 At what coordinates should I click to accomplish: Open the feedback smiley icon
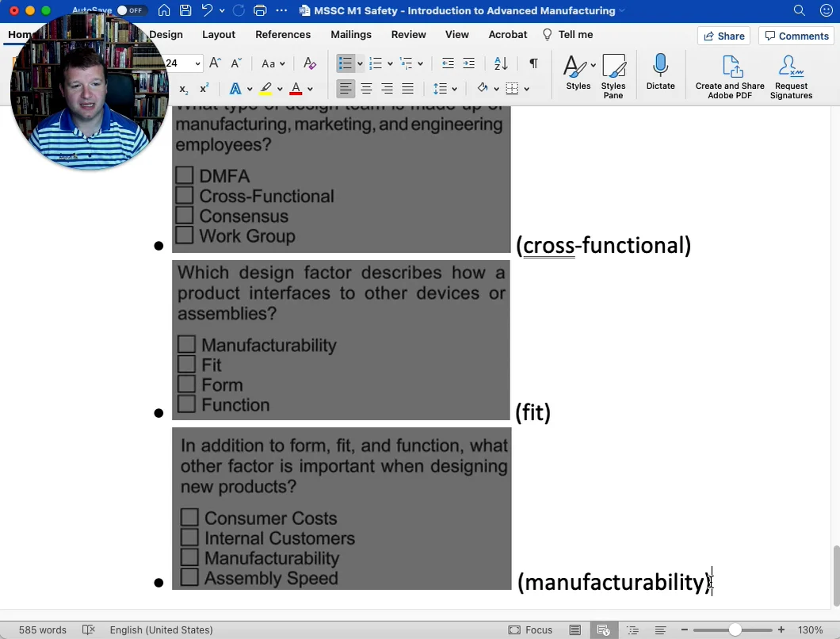pyautogui.click(x=826, y=10)
